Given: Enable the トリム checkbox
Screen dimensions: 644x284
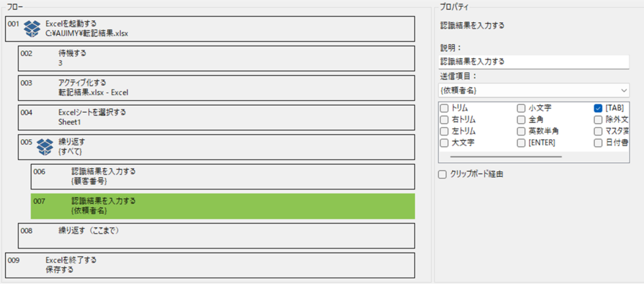Looking at the screenshot, I should pos(445,108).
